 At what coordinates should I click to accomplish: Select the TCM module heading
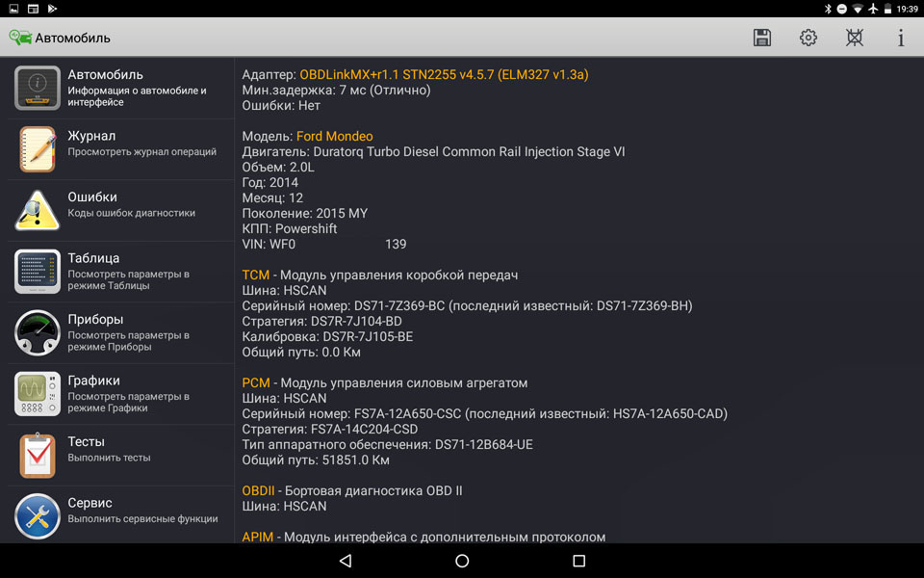(256, 275)
